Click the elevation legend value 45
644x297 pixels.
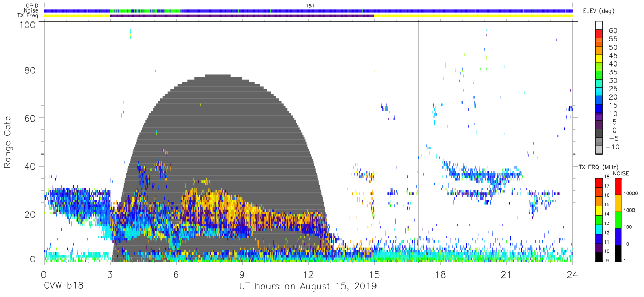pos(613,56)
